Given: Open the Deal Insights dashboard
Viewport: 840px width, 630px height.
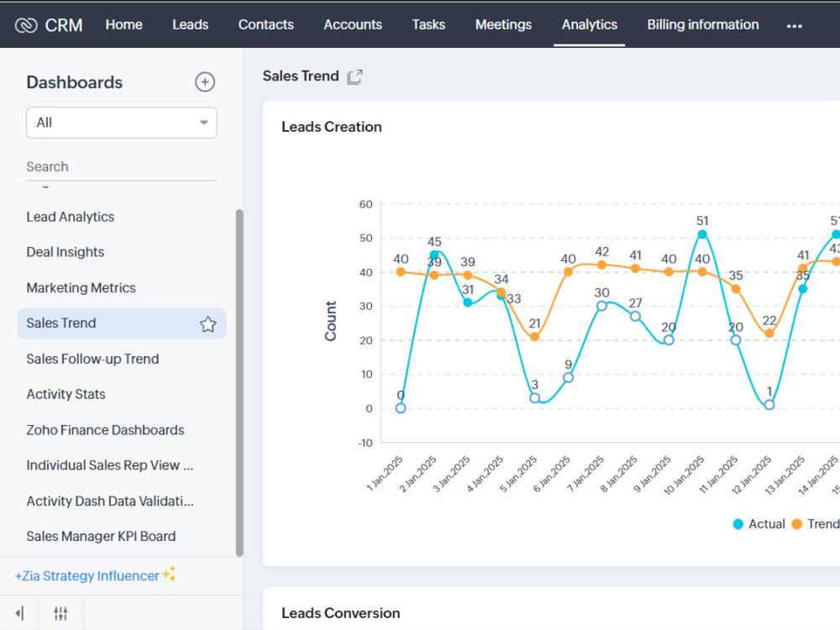Looking at the screenshot, I should [65, 252].
